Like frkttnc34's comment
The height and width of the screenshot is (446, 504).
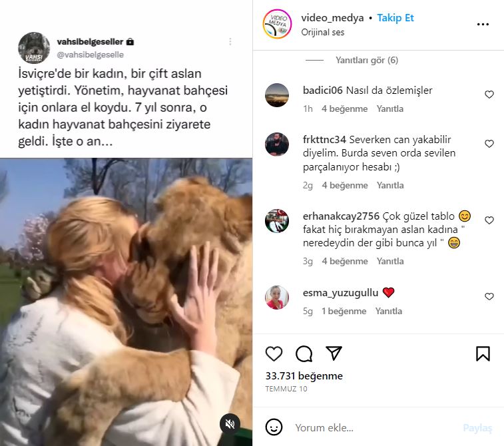coord(489,144)
